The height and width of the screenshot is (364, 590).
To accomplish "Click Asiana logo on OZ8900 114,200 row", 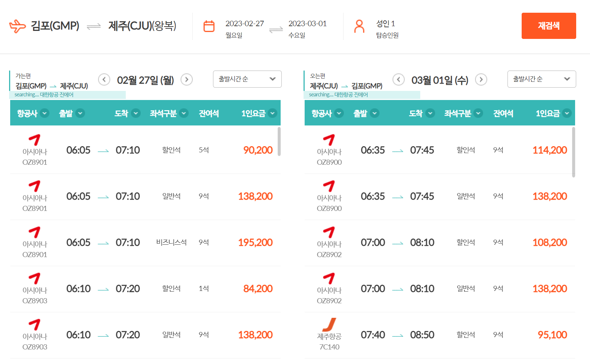I will (329, 140).
